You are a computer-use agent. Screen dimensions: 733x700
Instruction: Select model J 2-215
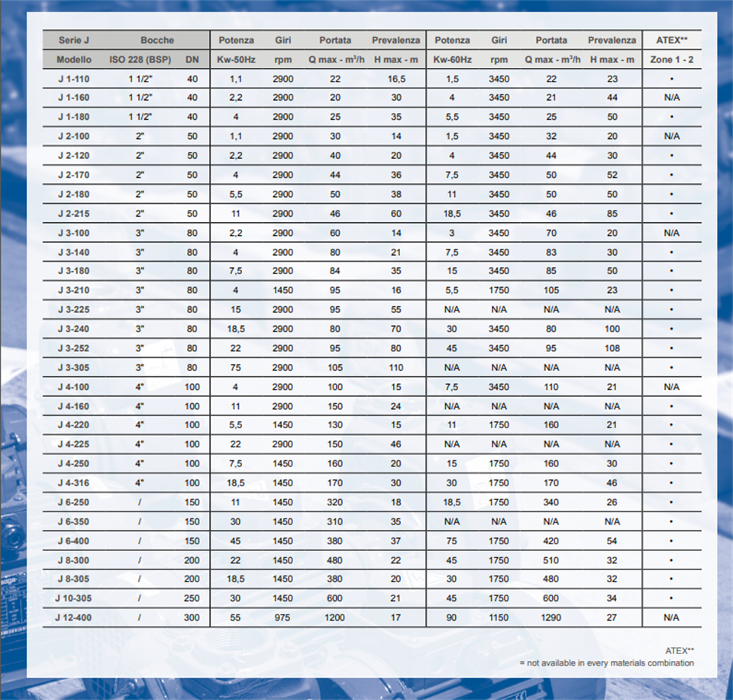(74, 214)
